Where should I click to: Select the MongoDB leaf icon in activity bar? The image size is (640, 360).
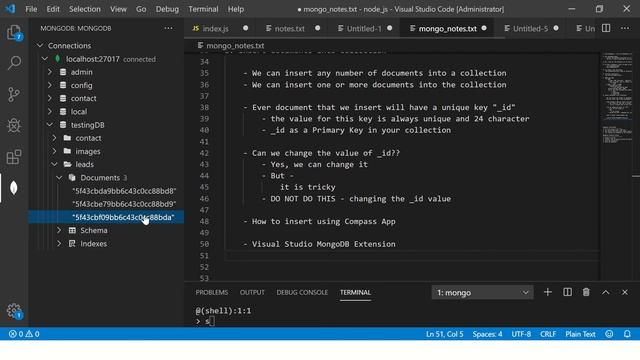(x=14, y=188)
